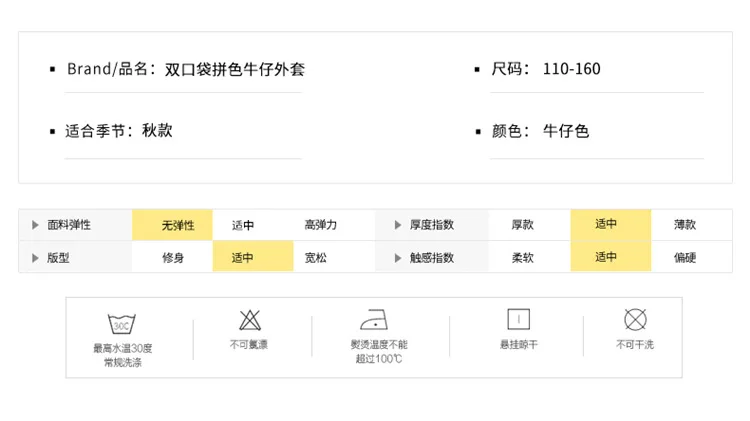Image resolution: width=750 pixels, height=421 pixels.
Task: Click the season value 秋款
Action: pyautogui.click(x=157, y=131)
